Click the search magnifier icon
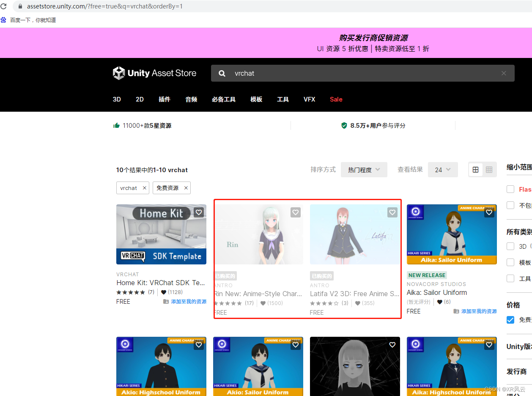The width and height of the screenshot is (532, 396). [222, 73]
